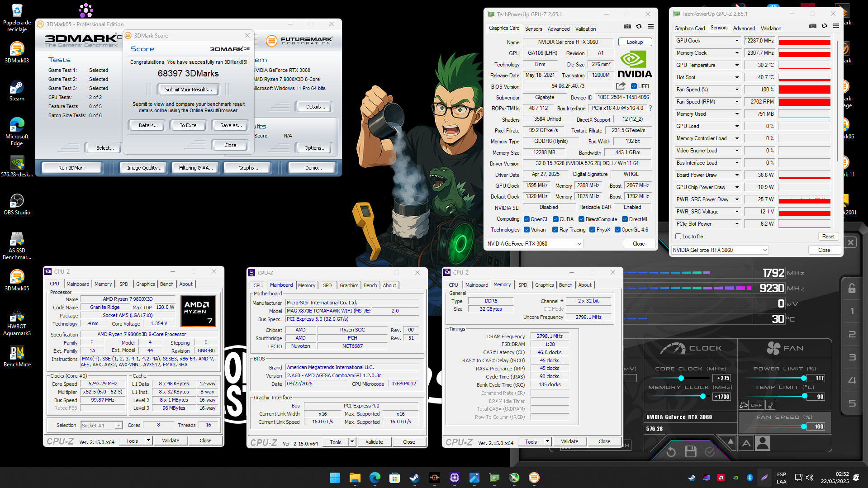Switch to Validation tab in GPU-Z Sensors window
The image size is (868, 488).
click(771, 28)
